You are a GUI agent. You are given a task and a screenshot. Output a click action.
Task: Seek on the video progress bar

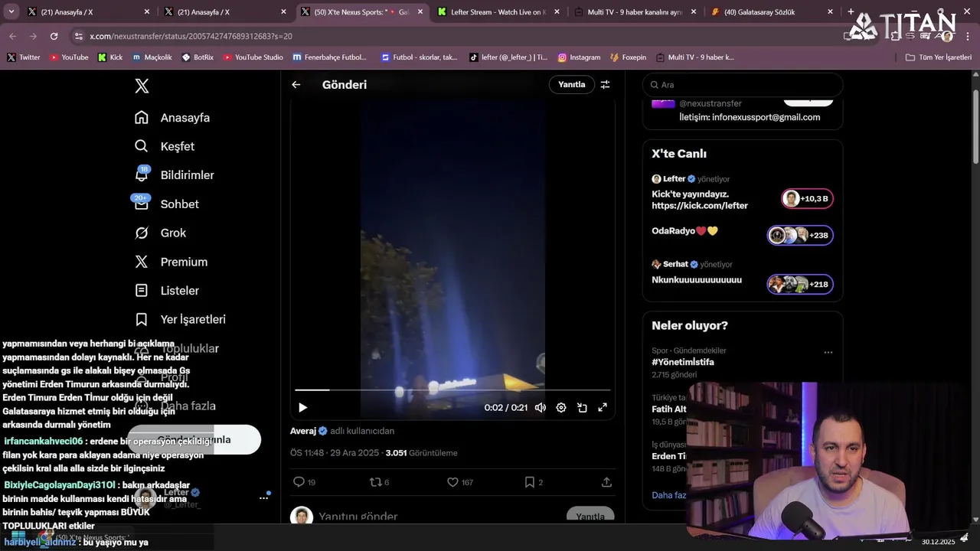tap(452, 390)
